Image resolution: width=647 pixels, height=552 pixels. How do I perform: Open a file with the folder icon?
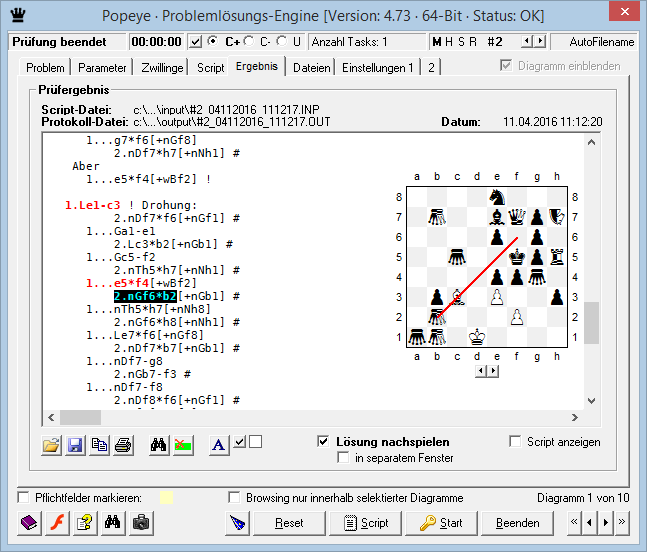tap(52, 445)
